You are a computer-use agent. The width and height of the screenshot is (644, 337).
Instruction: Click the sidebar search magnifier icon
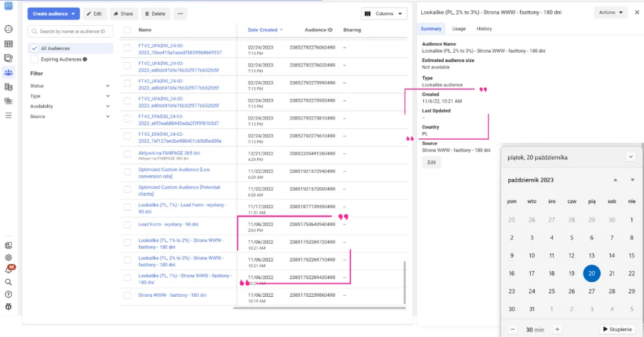(8, 282)
